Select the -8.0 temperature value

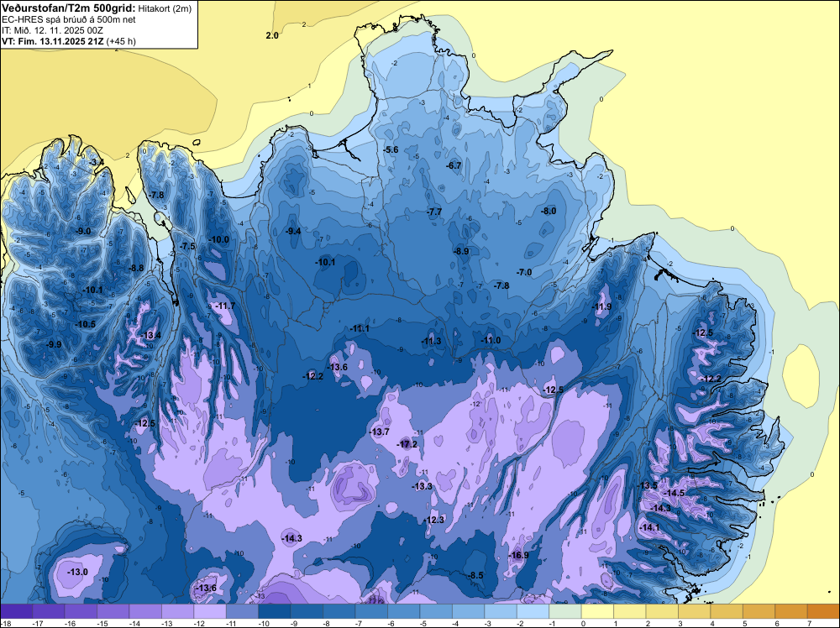point(549,212)
